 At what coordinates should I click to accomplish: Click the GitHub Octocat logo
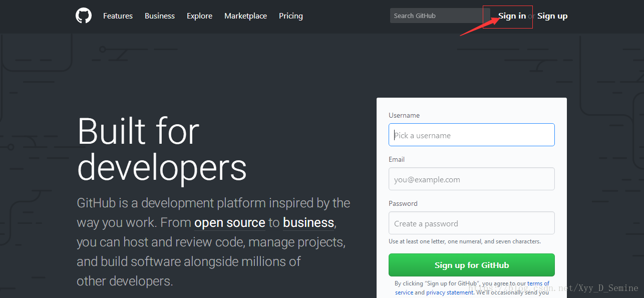point(84,16)
